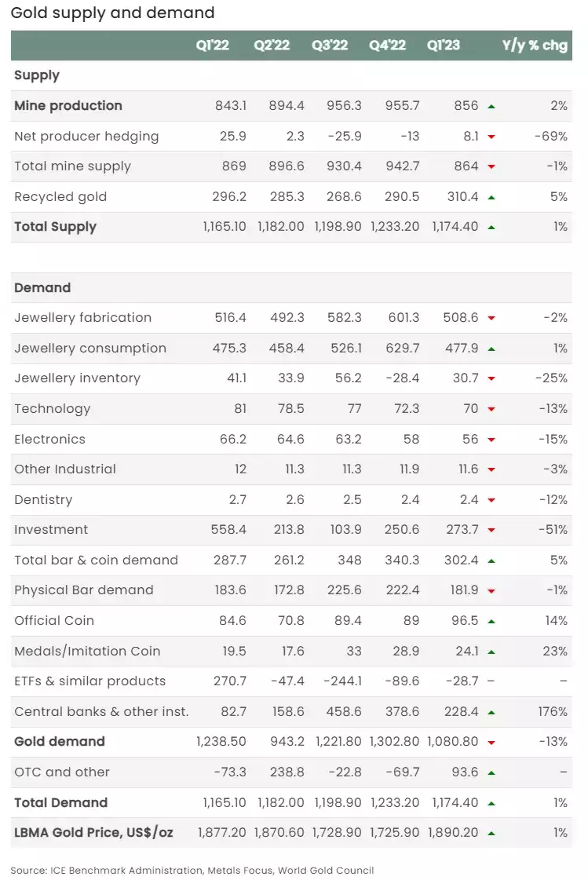Click the Demand section heading
Screen dimensions: 588x880
click(42, 287)
